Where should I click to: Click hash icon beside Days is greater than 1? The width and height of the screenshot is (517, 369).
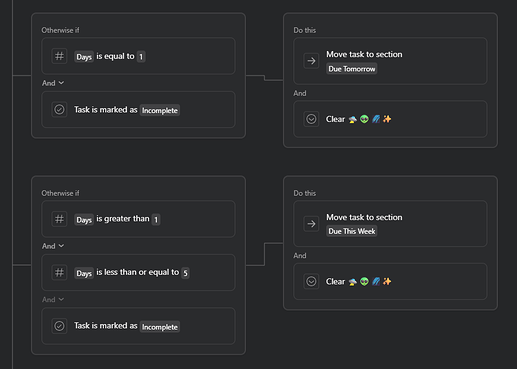pyautogui.click(x=59, y=219)
